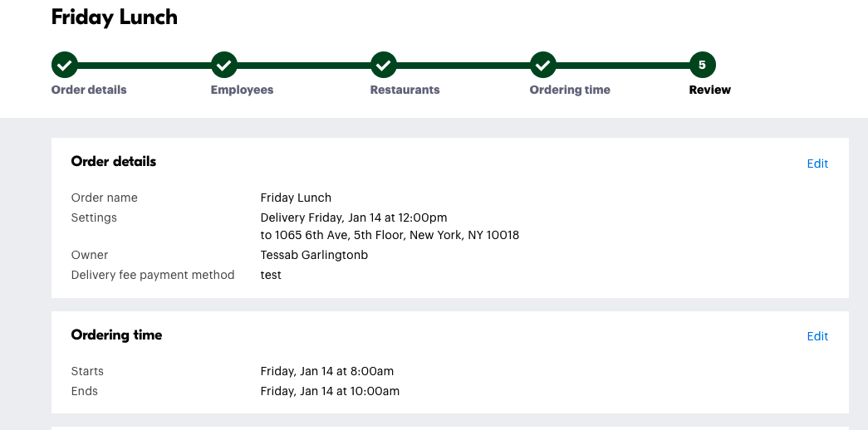Click the Employees step checkmark circle
868x430 pixels.
[224, 64]
